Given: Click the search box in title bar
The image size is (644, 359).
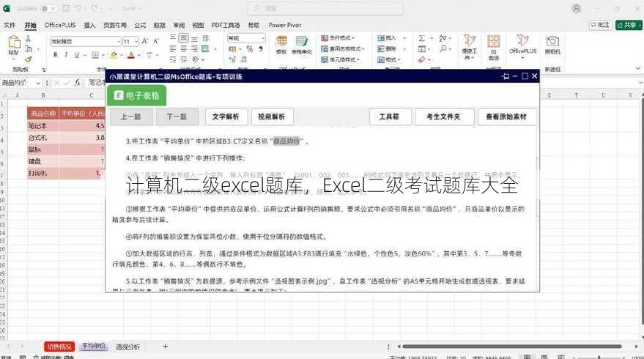Looking at the screenshot, I should (x=325, y=8).
